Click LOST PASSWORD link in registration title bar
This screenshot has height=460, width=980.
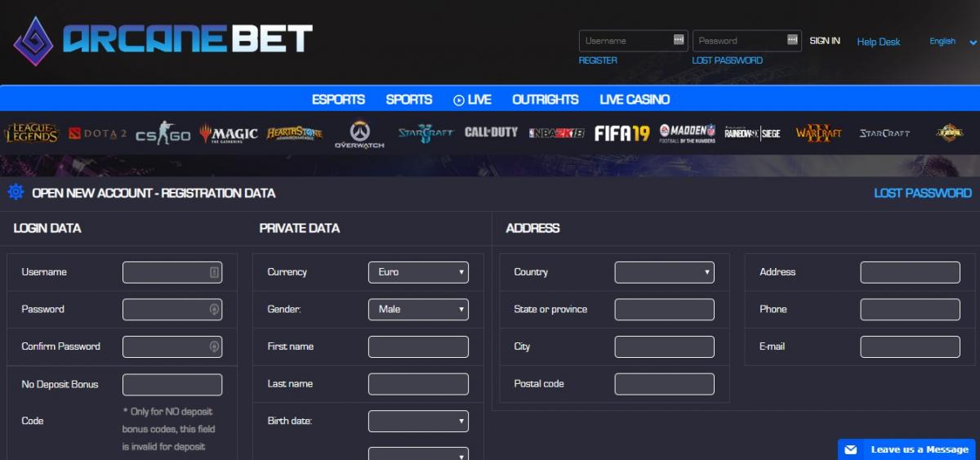click(923, 193)
